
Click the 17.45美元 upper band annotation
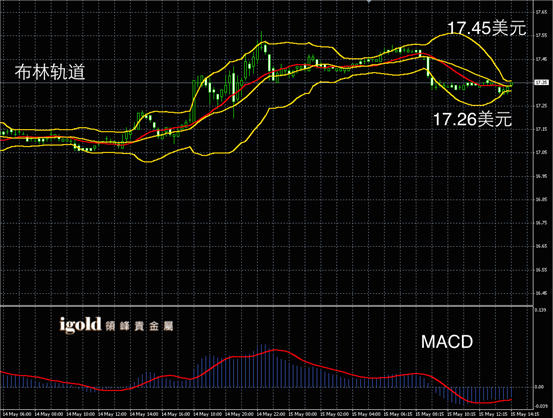click(487, 28)
